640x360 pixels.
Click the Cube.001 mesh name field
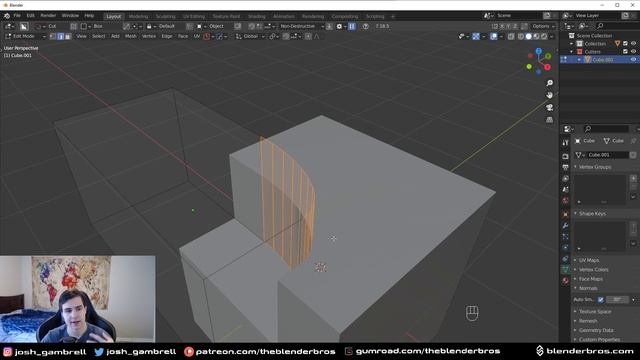pyautogui.click(x=607, y=155)
